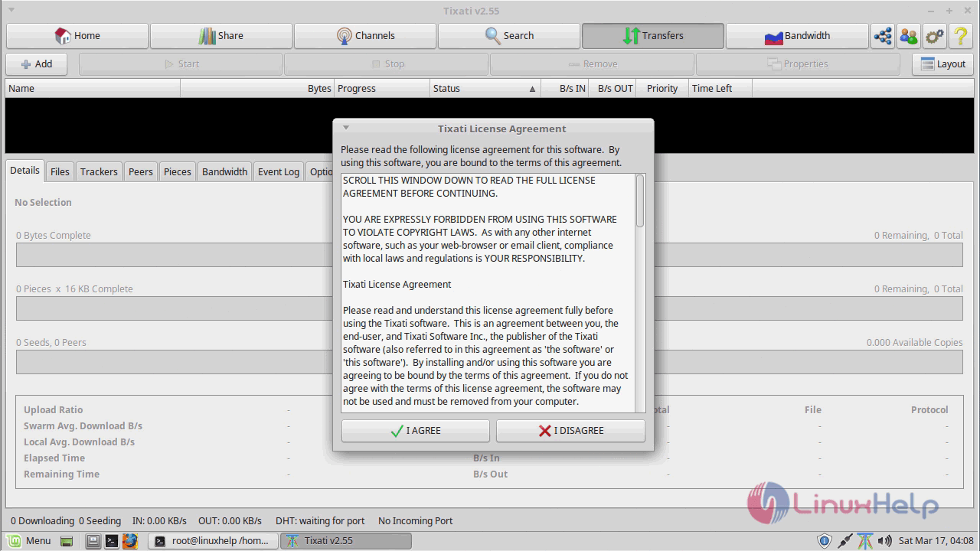Click the DHT: waiting for port status

pyautogui.click(x=321, y=521)
